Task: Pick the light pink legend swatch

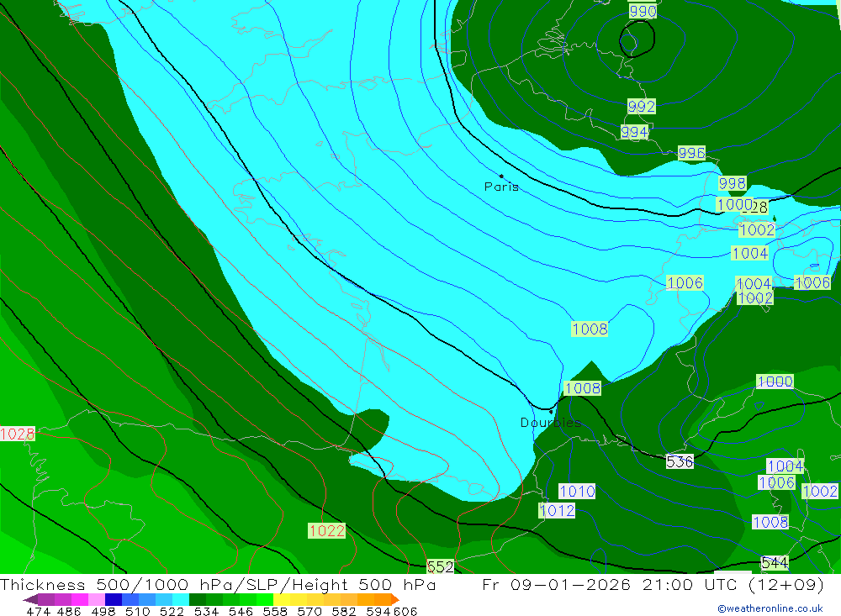Action: (x=97, y=599)
